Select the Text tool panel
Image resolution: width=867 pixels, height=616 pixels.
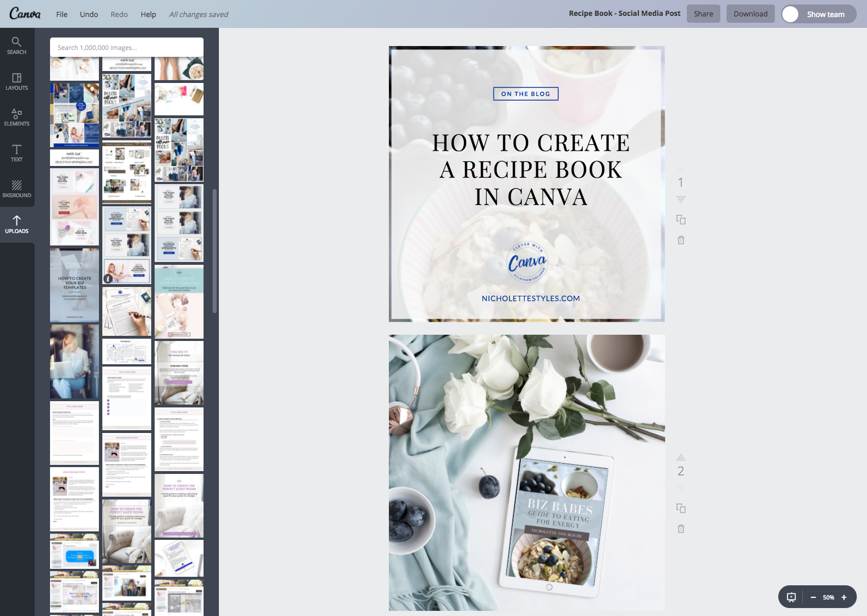[16, 153]
